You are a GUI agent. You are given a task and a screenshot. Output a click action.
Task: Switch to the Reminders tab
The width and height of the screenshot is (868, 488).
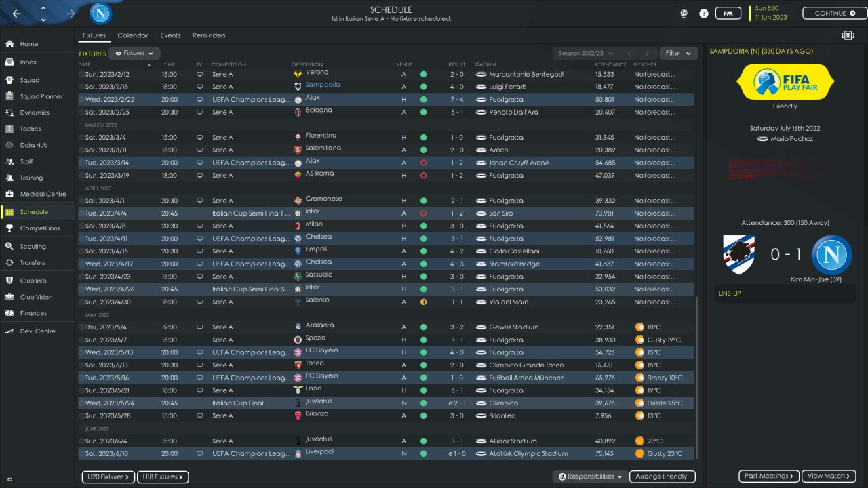(209, 35)
